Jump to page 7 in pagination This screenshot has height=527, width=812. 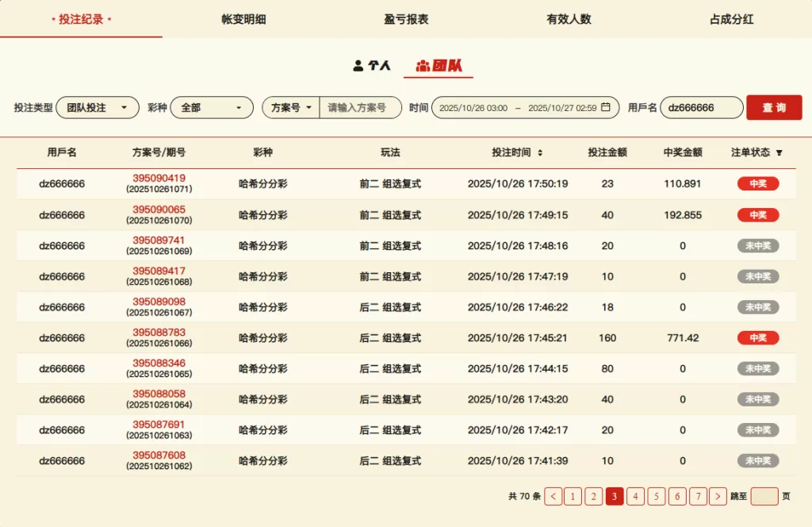point(698,496)
